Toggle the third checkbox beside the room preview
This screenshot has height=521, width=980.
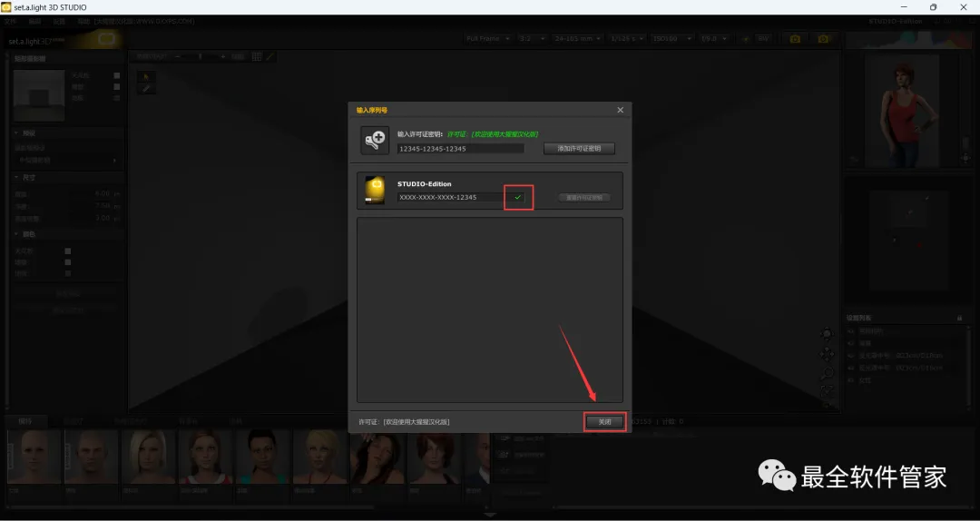pos(117,98)
